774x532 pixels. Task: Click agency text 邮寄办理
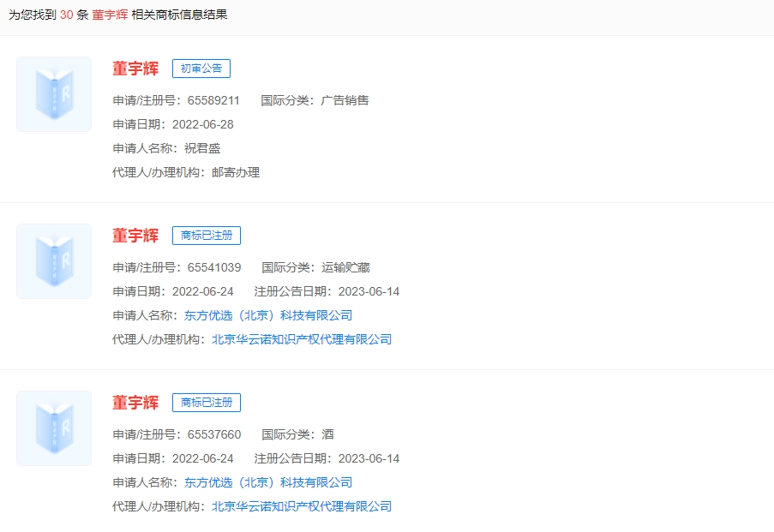(236, 172)
